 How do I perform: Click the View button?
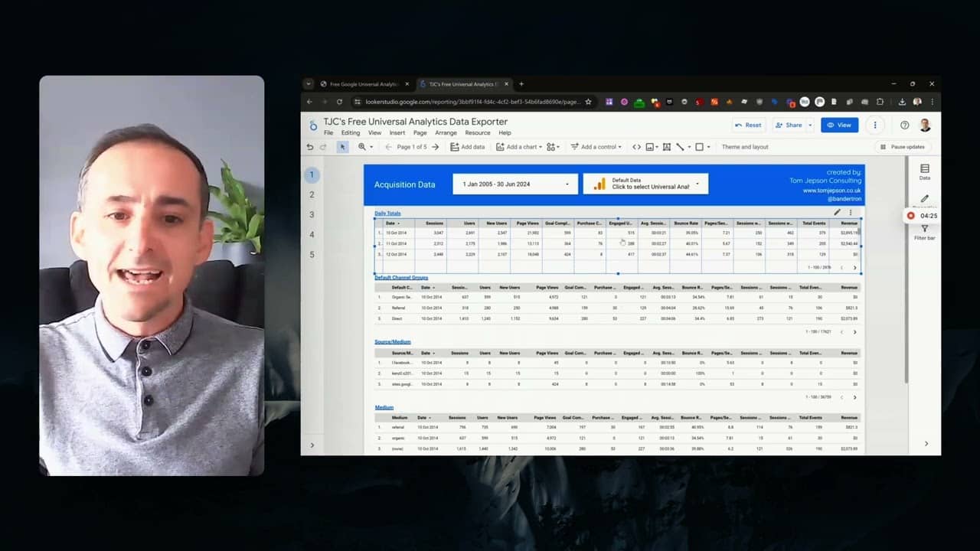point(839,125)
